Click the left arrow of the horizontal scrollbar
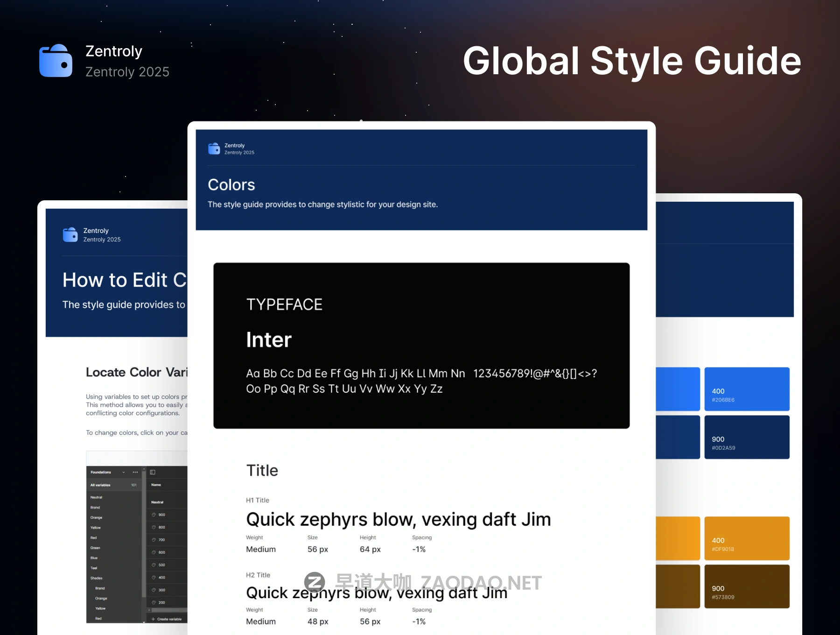 149,610
